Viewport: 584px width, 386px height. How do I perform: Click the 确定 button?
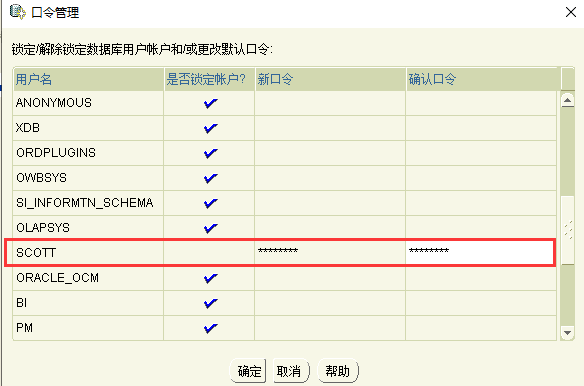248,371
